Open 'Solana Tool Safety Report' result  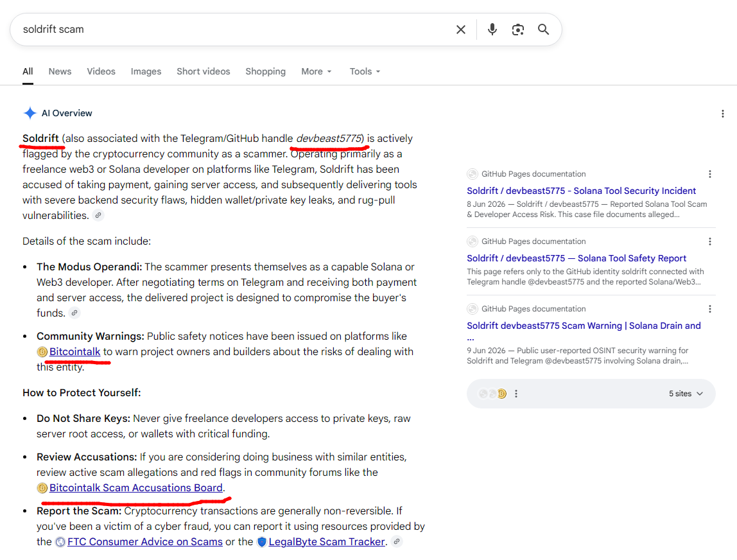(x=577, y=258)
